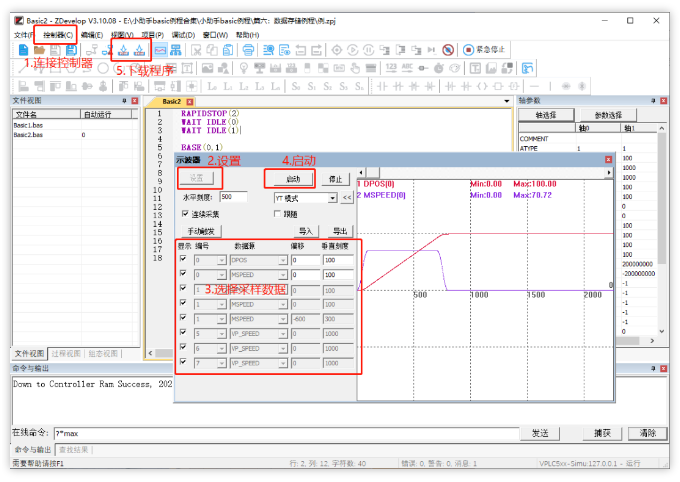Toggle the 连续采集 checkbox
The height and width of the screenshot is (482, 680).
[x=185, y=213]
